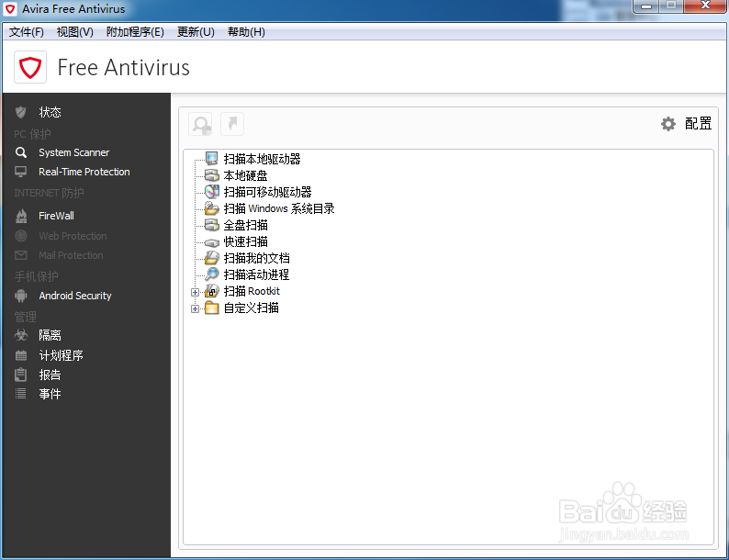This screenshot has width=729, height=560.
Task: Click the 扫描本地驱动器 monitor icon
Action: coord(211,159)
